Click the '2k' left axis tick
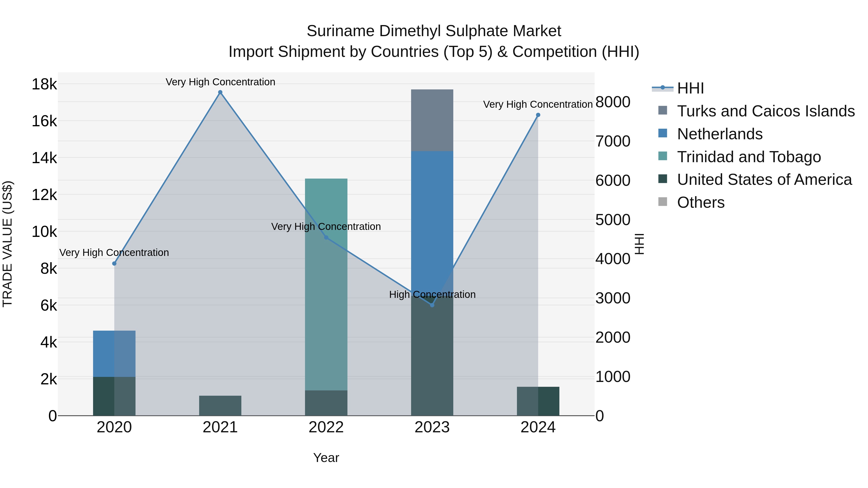 [x=48, y=379]
